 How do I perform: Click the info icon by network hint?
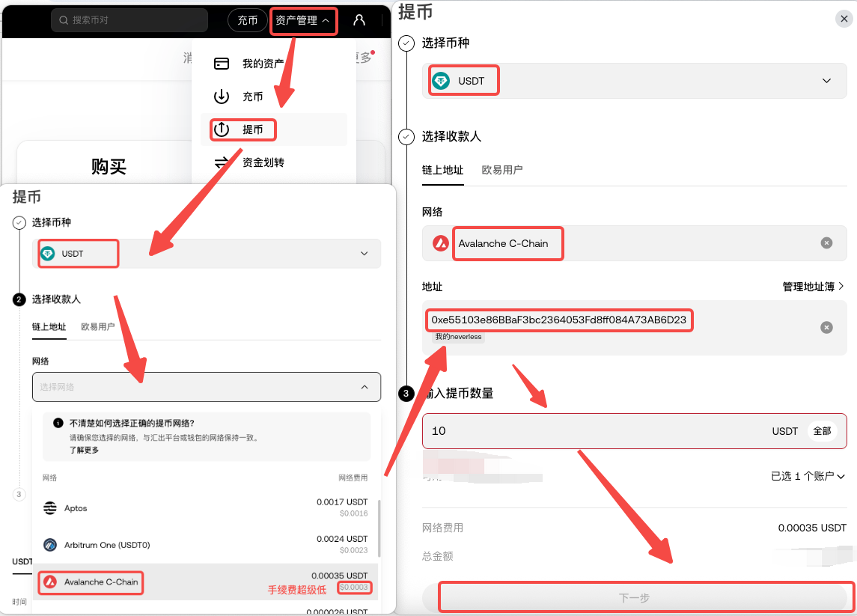pyautogui.click(x=58, y=423)
